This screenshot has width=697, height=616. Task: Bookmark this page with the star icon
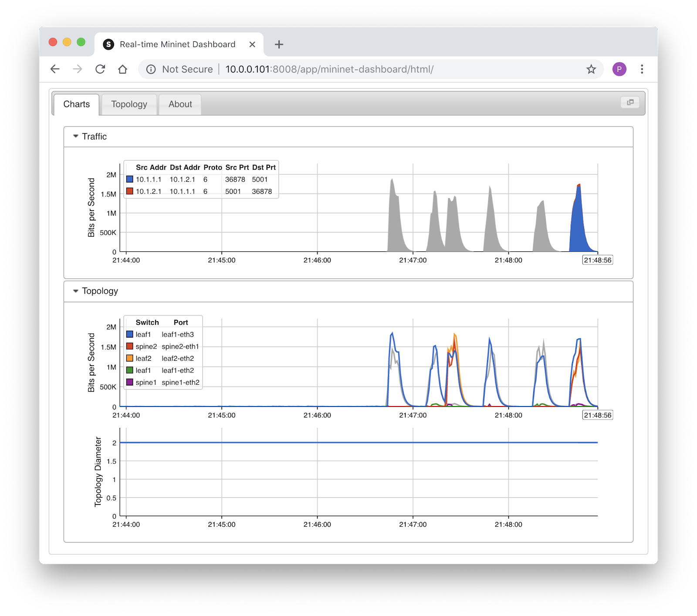pos(591,69)
